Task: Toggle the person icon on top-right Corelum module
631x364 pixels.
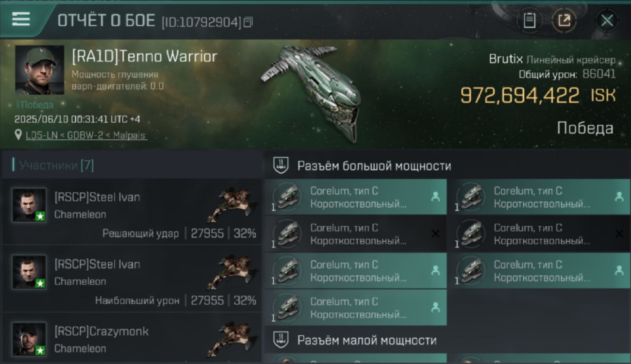Action: tap(619, 197)
